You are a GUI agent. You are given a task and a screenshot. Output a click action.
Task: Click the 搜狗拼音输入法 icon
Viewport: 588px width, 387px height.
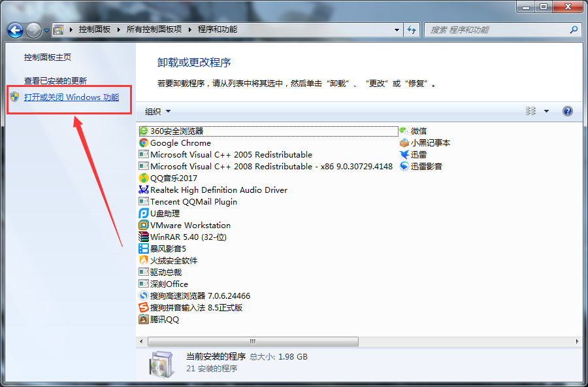(144, 307)
